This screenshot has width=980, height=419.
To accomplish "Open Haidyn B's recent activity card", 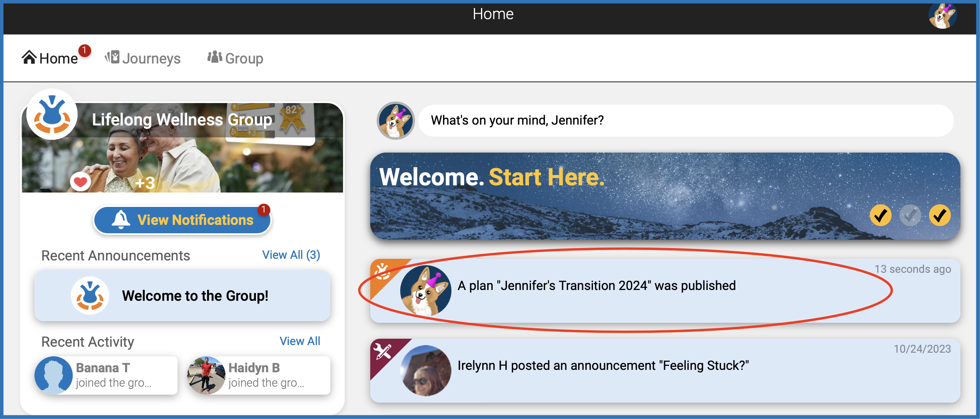I will (x=259, y=375).
